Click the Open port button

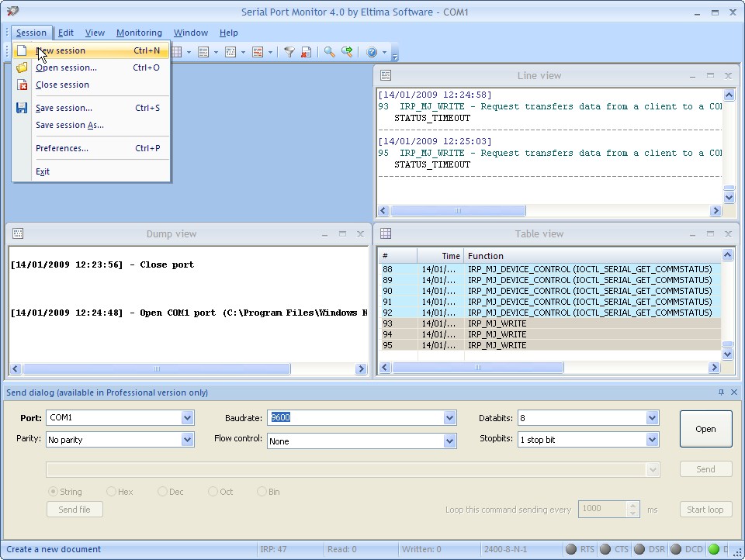pos(705,429)
